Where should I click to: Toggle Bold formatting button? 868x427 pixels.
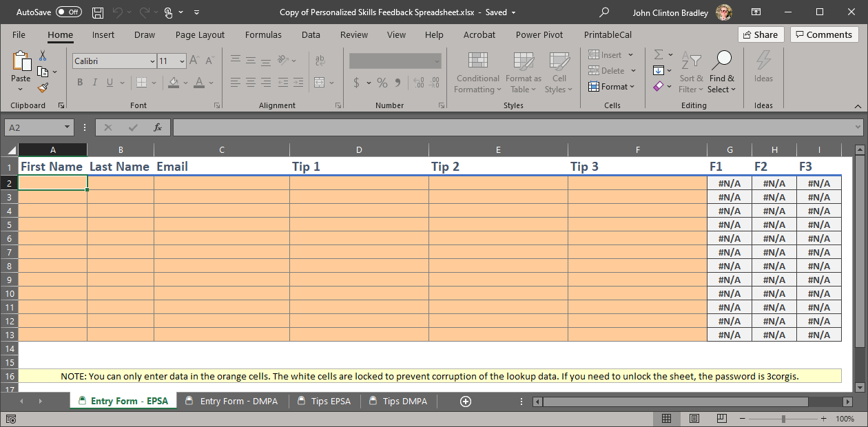(79, 83)
